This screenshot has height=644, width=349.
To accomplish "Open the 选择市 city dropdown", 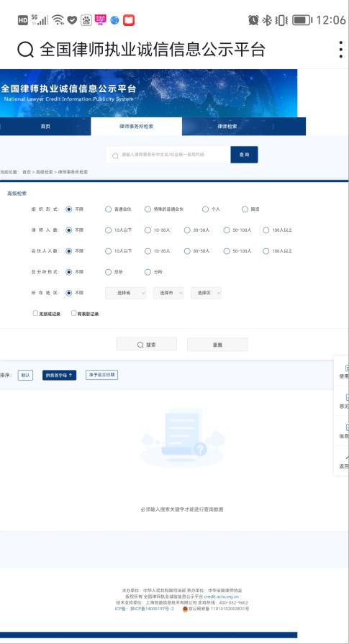I will (x=168, y=293).
